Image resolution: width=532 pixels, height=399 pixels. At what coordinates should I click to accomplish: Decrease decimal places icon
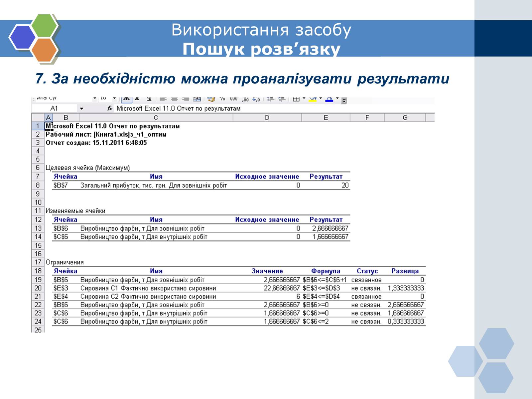256,99
